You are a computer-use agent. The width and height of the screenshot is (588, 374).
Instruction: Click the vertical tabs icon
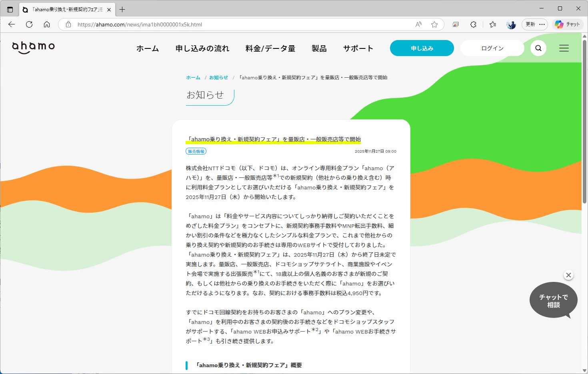point(10,8)
